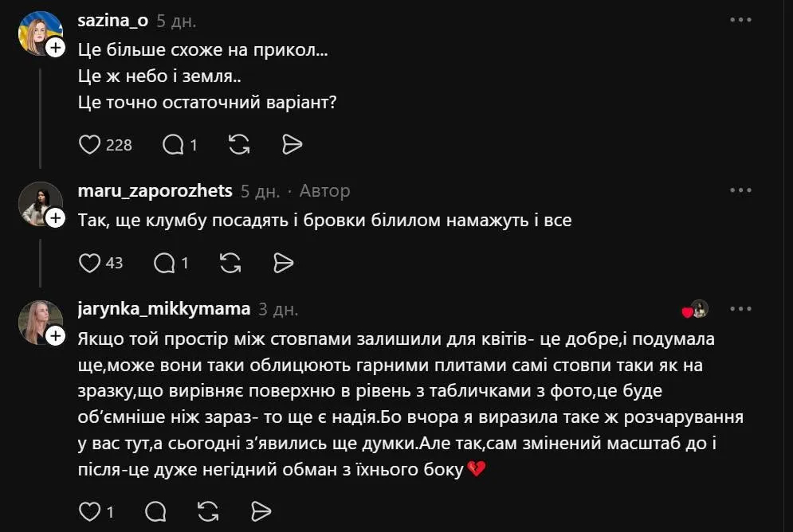Reply to sazina_o's comment via bubble icon

pos(173,144)
